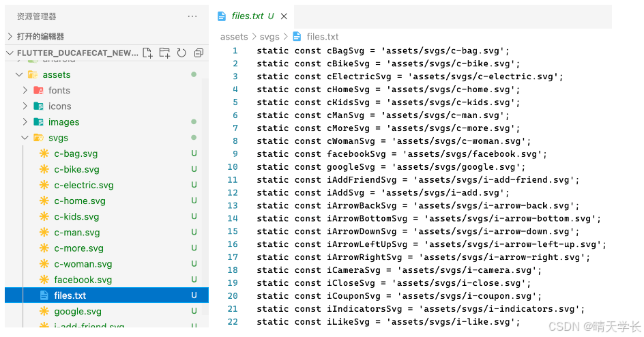
Task: Click the svgs breadcrumb segment
Action: pos(269,37)
